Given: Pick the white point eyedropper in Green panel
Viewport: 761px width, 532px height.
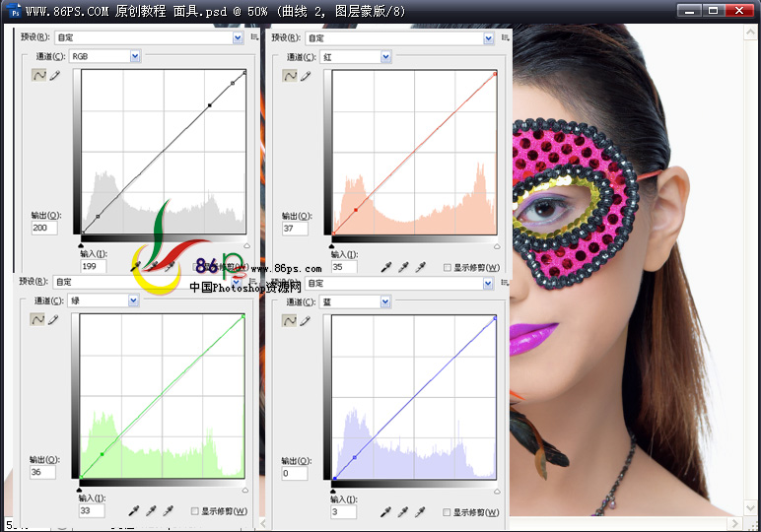Looking at the screenshot, I should pos(168,510).
